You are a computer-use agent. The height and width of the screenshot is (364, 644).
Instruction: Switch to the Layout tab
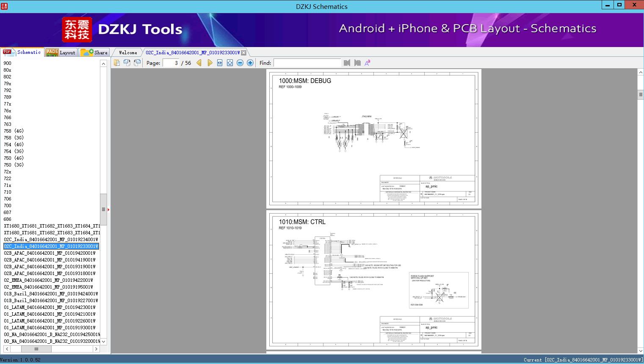tap(61, 53)
